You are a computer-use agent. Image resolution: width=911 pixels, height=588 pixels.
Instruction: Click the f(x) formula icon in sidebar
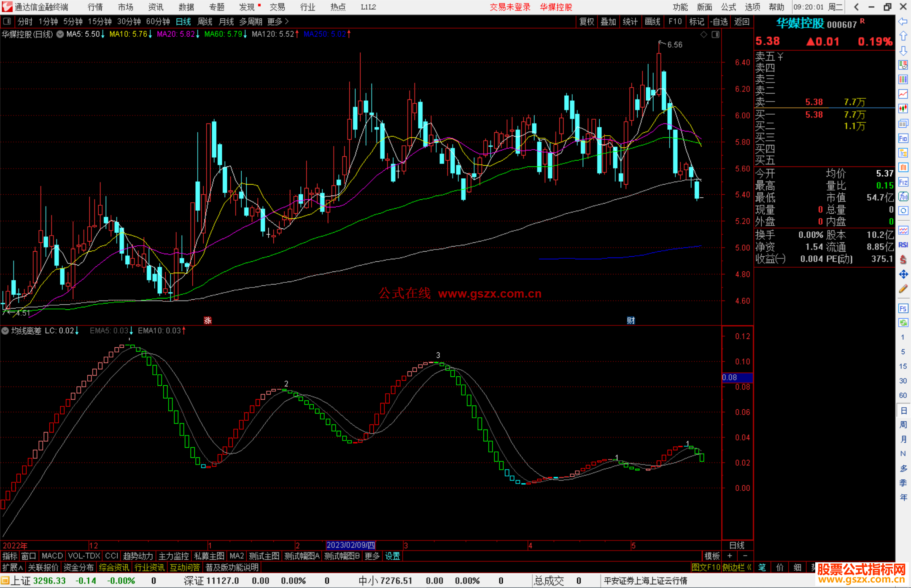tap(903, 196)
